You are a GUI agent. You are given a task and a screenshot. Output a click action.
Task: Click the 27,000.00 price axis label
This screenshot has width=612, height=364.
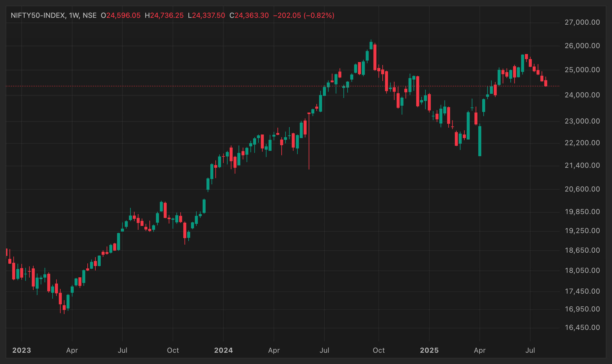[582, 22]
